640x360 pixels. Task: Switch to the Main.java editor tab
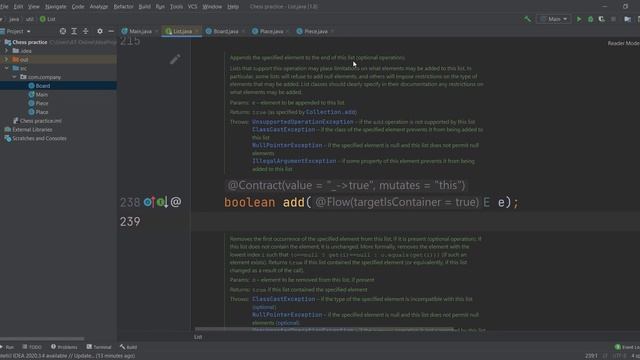coord(139,31)
